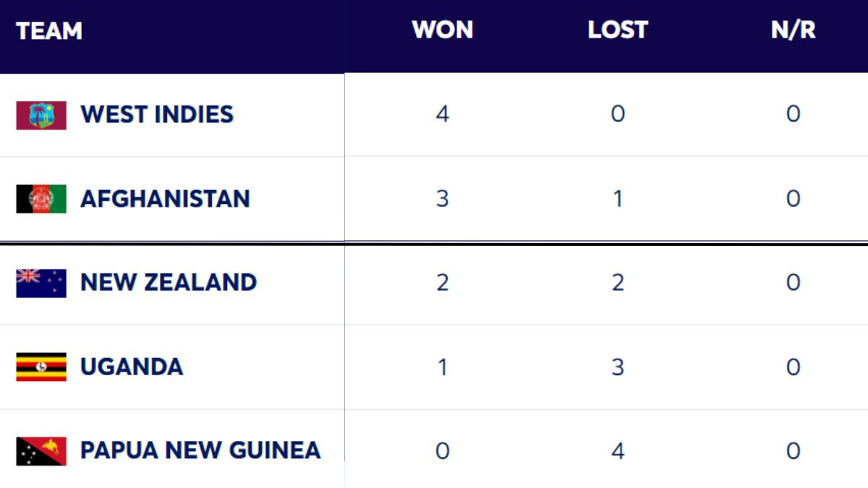Open the Papua New Guinea team name
This screenshot has height=488, width=868.
[200, 450]
